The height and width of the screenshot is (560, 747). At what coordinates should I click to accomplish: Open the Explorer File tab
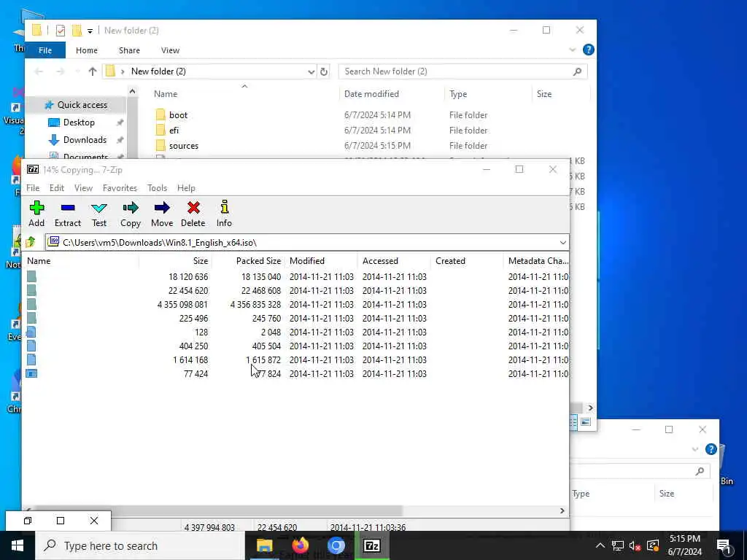click(x=45, y=50)
